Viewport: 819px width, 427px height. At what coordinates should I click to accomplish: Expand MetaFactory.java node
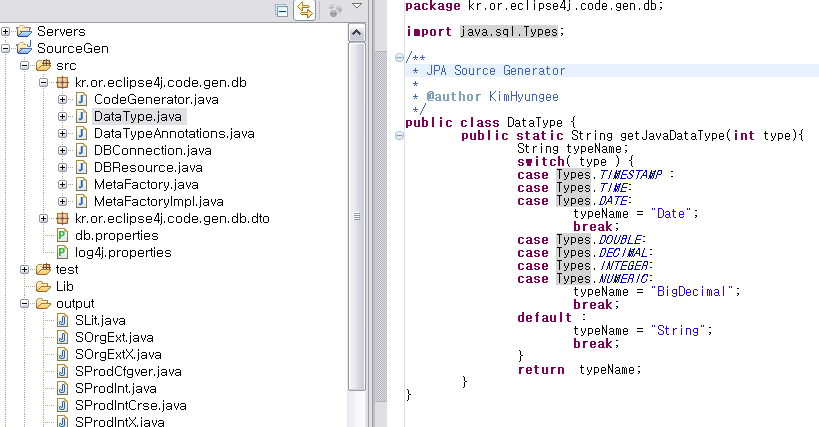pos(63,185)
